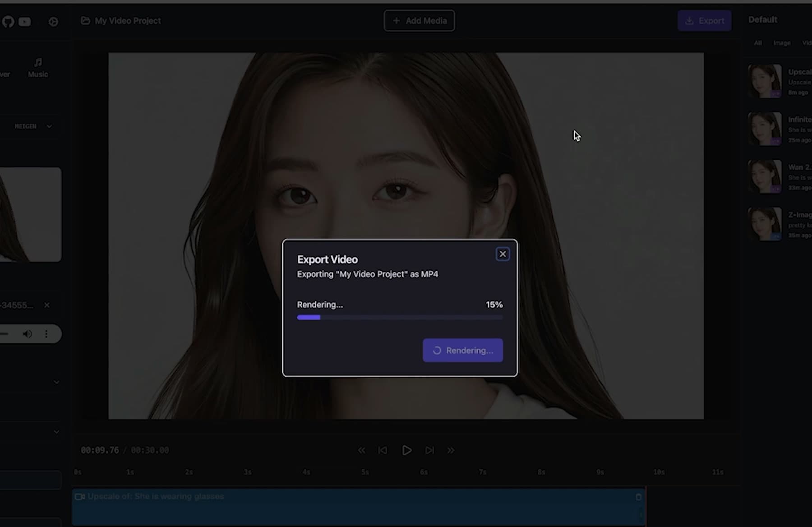Switch to the Image tab in the right panel

782,43
